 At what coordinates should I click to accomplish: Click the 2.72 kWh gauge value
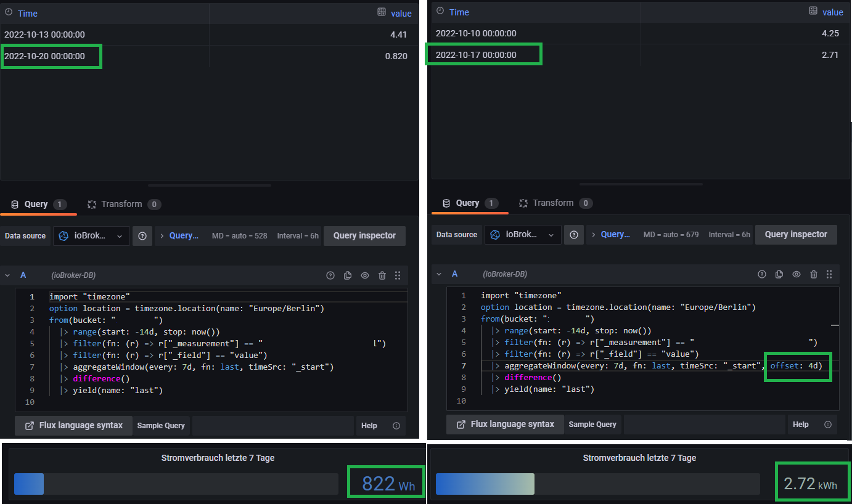coord(810,484)
